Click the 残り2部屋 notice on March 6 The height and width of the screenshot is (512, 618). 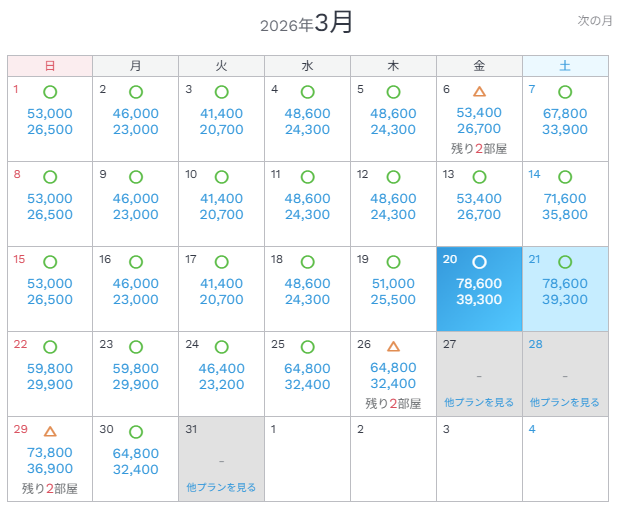pos(479,148)
